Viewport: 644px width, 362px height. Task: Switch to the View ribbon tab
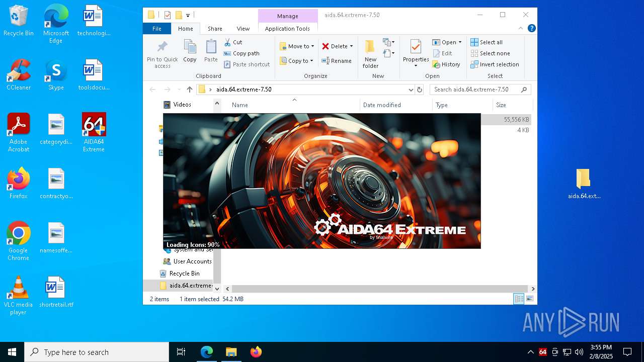[243, 29]
